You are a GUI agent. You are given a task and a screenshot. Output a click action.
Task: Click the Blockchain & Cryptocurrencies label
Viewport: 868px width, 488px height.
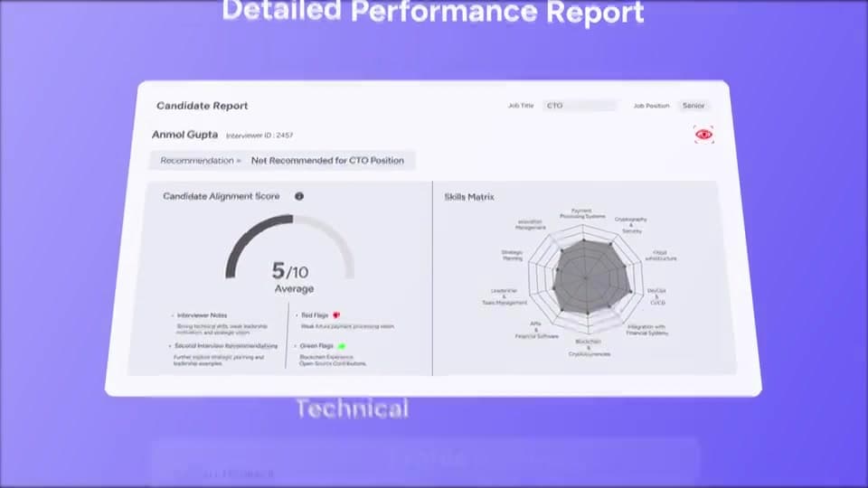click(x=589, y=348)
